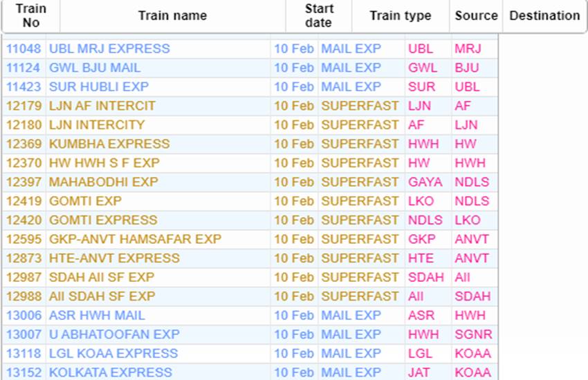588x380 pixels.
Task: Click the Source column header
Action: coord(476,16)
